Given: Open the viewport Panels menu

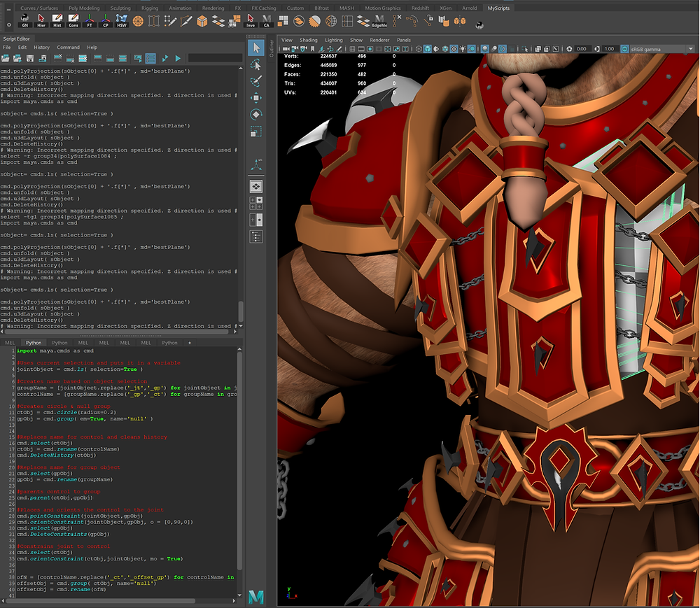Looking at the screenshot, I should (x=404, y=40).
